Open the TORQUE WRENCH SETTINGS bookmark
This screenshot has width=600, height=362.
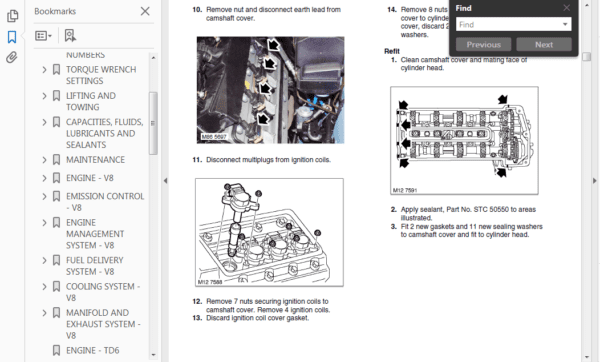[x=101, y=75]
